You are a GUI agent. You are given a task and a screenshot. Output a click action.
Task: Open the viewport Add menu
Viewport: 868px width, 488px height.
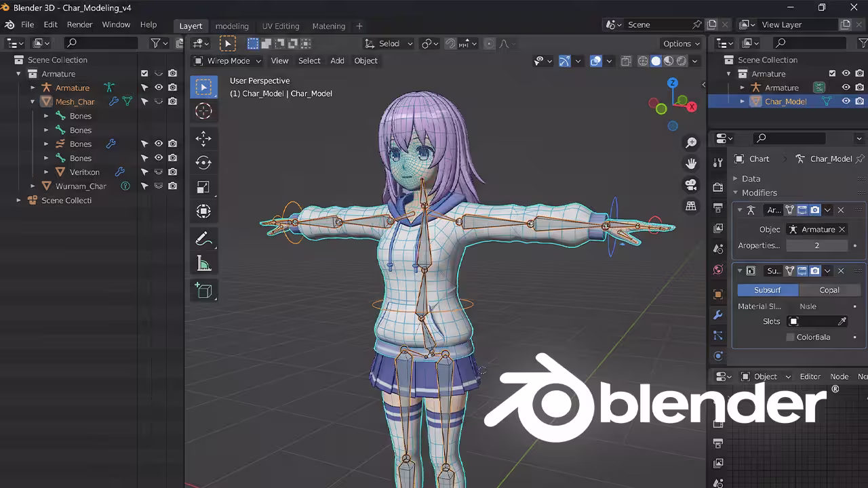point(337,61)
